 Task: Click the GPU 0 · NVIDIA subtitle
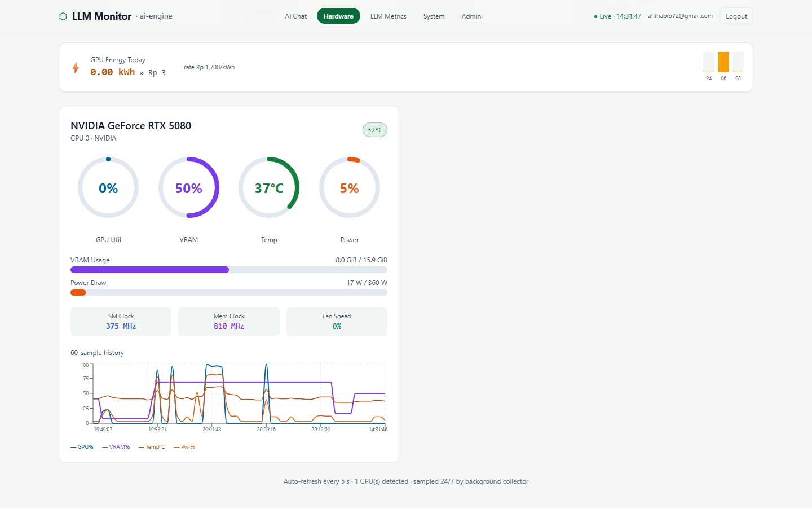(94, 138)
